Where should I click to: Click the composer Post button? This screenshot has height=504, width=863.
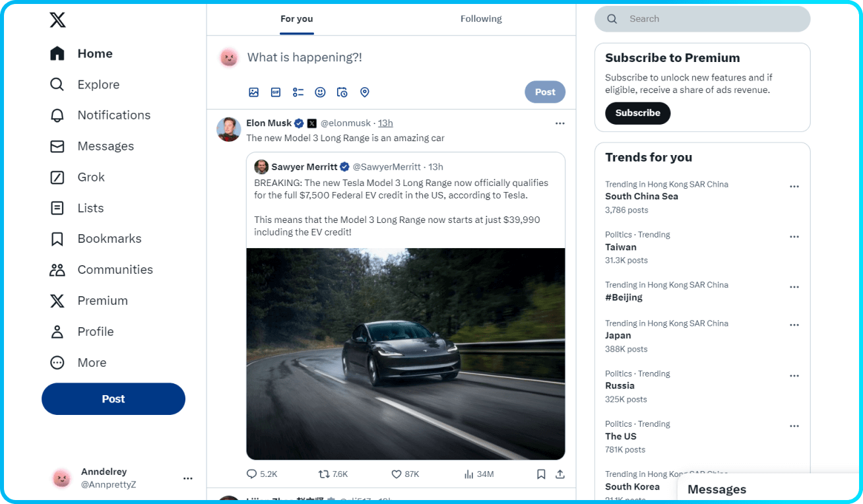[x=545, y=92]
